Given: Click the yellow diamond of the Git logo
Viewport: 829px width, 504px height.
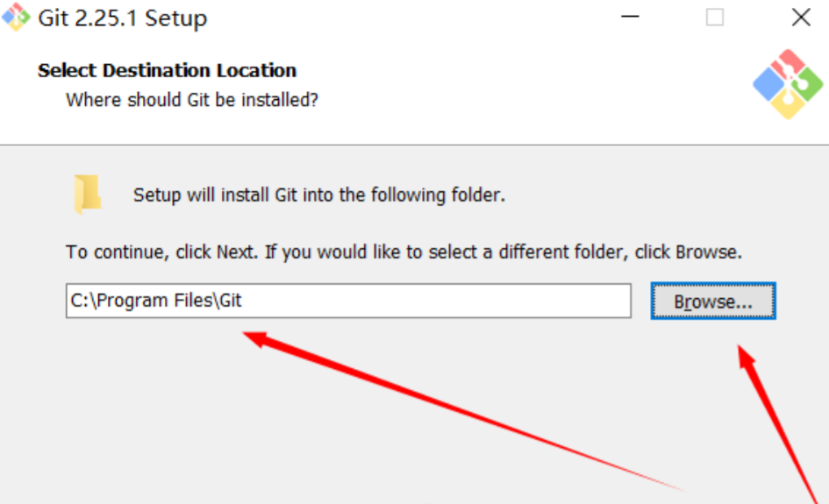Looking at the screenshot, I should [788, 105].
